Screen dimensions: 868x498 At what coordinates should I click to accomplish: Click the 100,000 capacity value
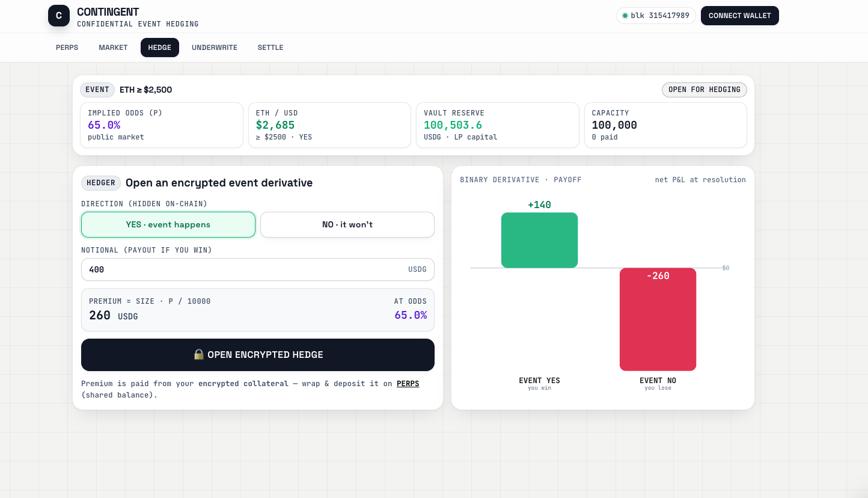click(x=614, y=125)
